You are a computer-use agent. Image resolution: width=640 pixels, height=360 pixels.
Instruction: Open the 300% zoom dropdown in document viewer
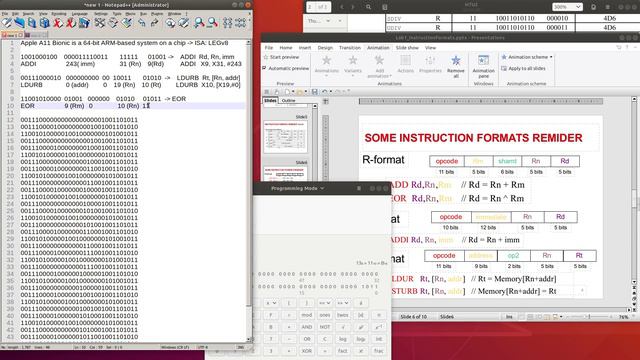[567, 7]
